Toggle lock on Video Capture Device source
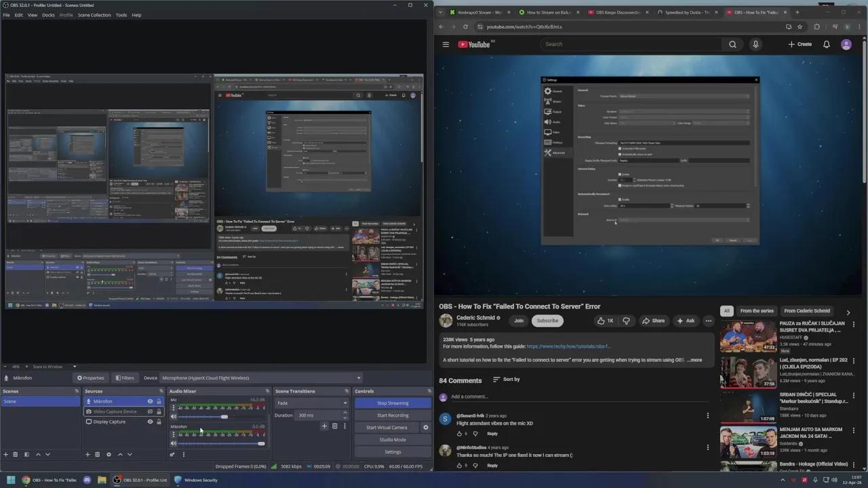 pyautogui.click(x=159, y=411)
